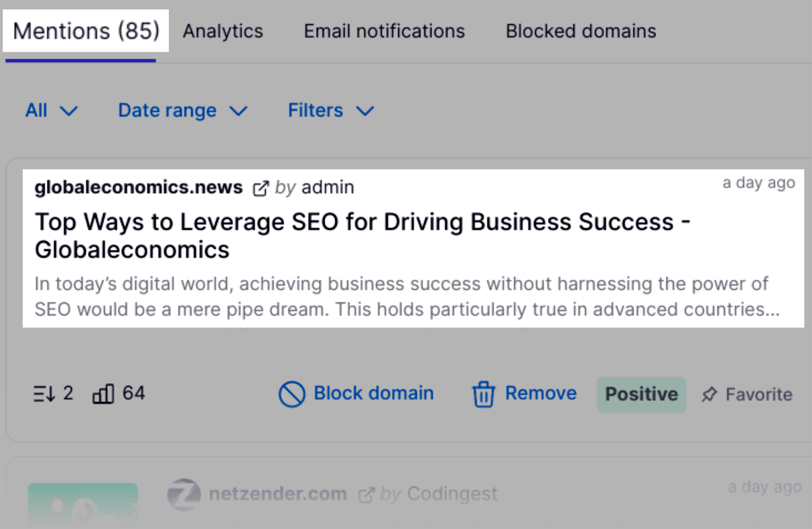812x529 pixels.
Task: Open external link icon beside netzender.com
Action: point(366,494)
